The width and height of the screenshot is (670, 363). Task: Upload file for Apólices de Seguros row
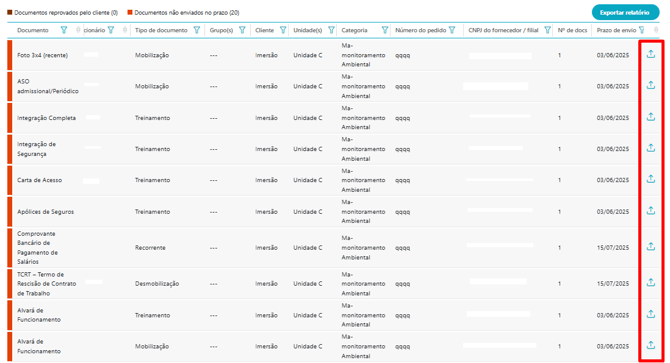(x=650, y=211)
